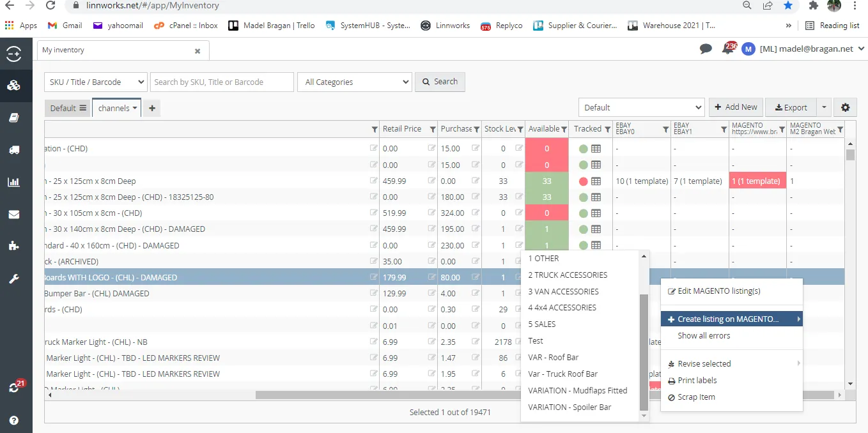868x433 pixels.
Task: Open the Default view selector dropdown
Action: tap(641, 107)
